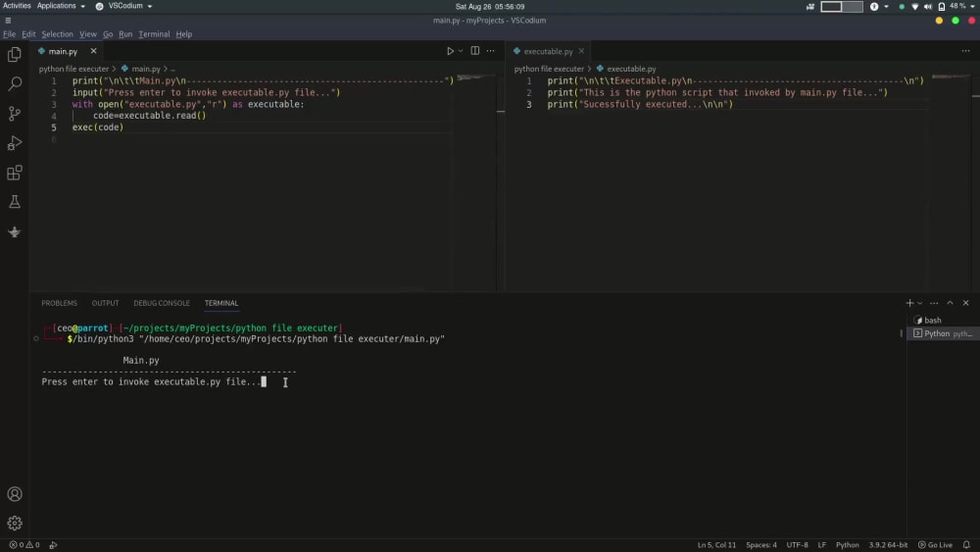Create a new terminal with plus icon
This screenshot has height=552, width=980.
(x=909, y=303)
